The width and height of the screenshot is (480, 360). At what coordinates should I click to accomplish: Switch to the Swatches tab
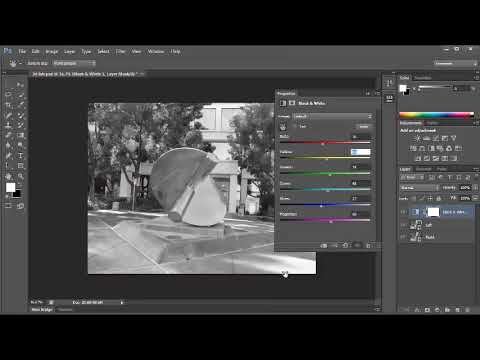tap(423, 78)
